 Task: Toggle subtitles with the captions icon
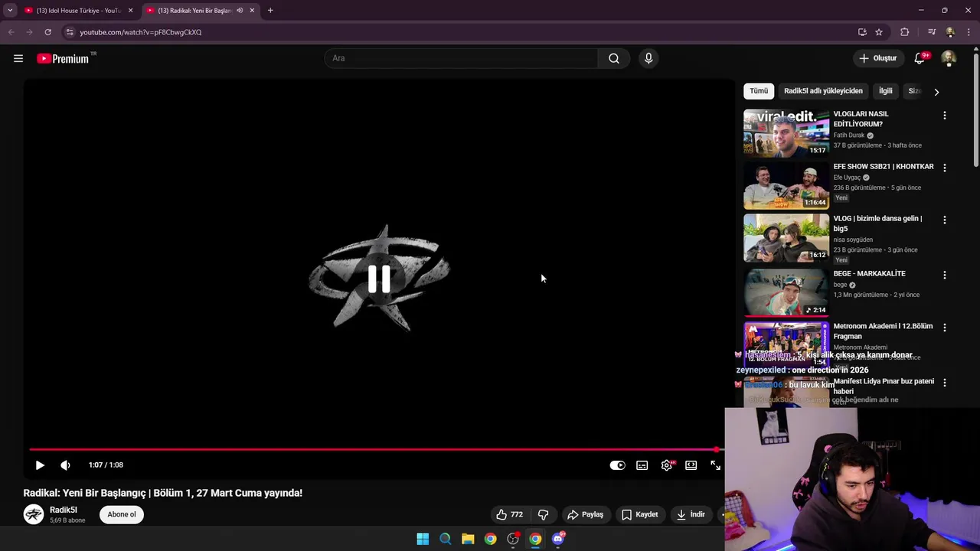pyautogui.click(x=642, y=465)
